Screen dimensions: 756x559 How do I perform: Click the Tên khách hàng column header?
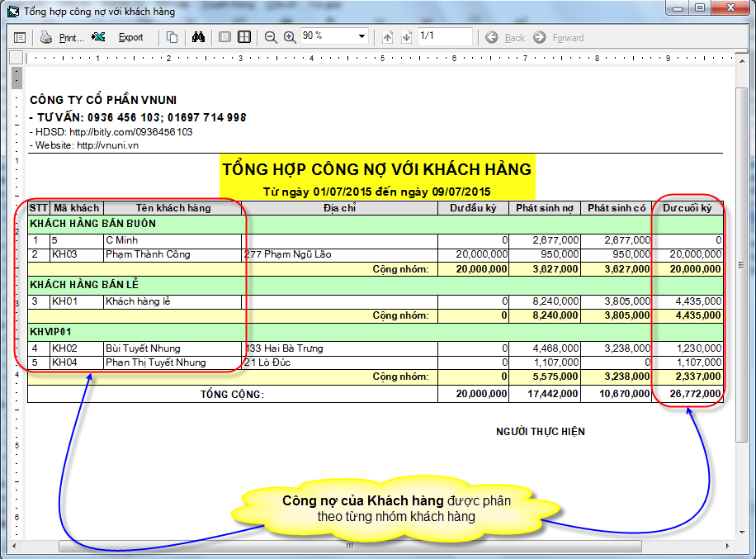pos(173,208)
